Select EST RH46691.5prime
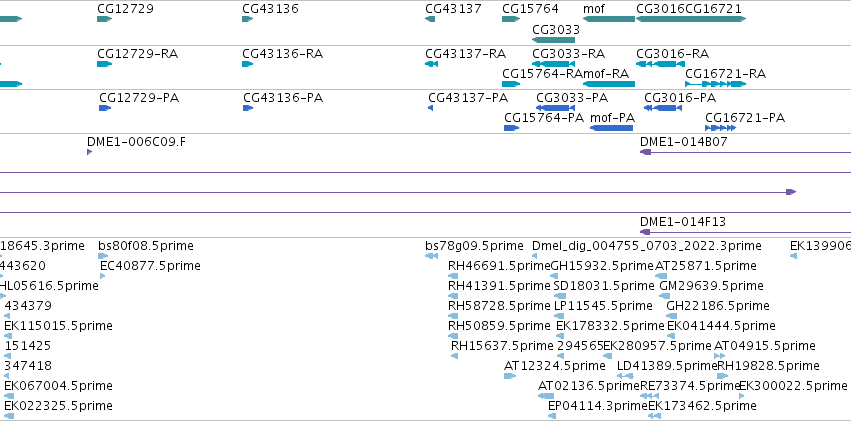The height and width of the screenshot is (421, 851). click(x=499, y=266)
